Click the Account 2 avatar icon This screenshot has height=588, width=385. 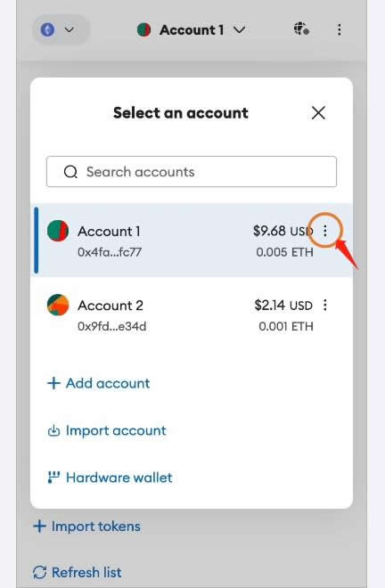click(x=58, y=305)
